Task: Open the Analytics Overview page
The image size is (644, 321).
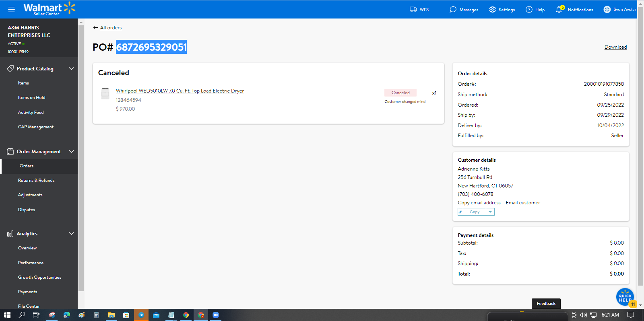Action: (27, 248)
